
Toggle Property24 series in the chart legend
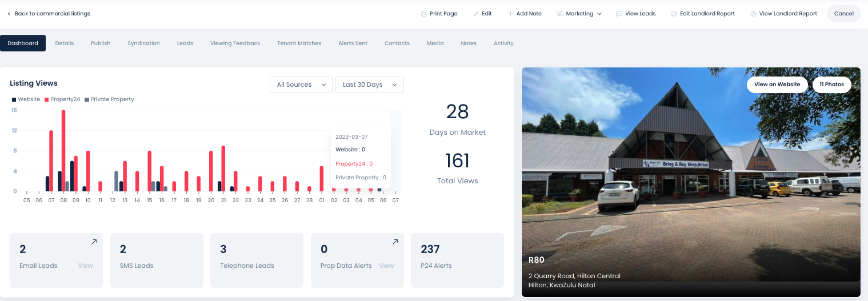pyautogui.click(x=62, y=99)
